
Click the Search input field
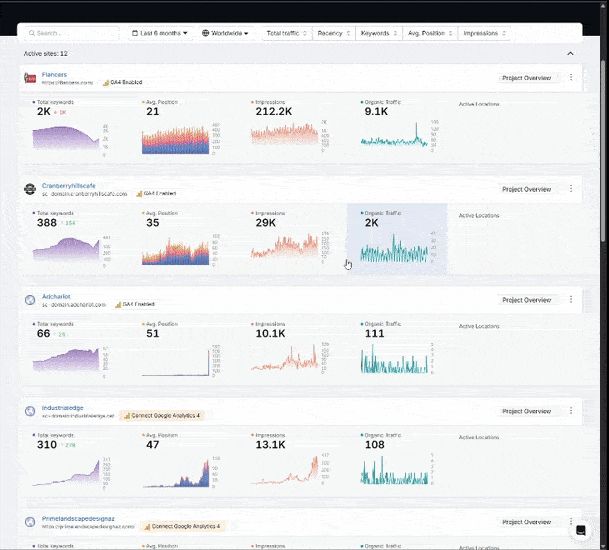[x=72, y=33]
